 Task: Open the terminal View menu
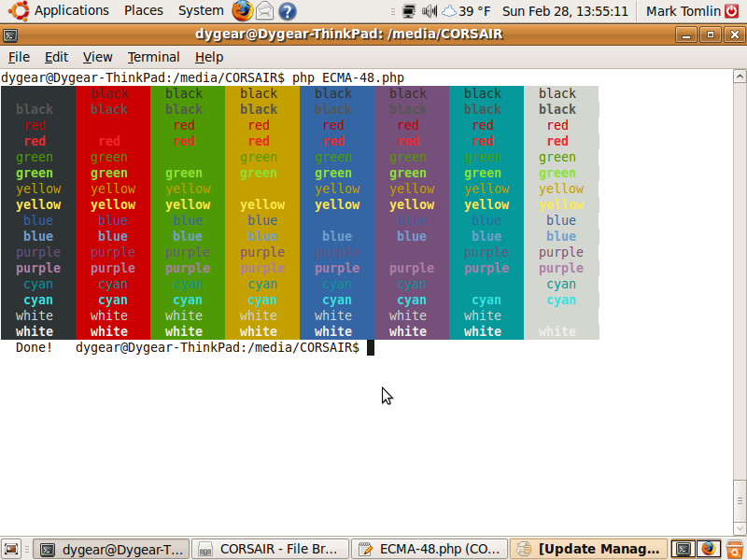(x=98, y=57)
